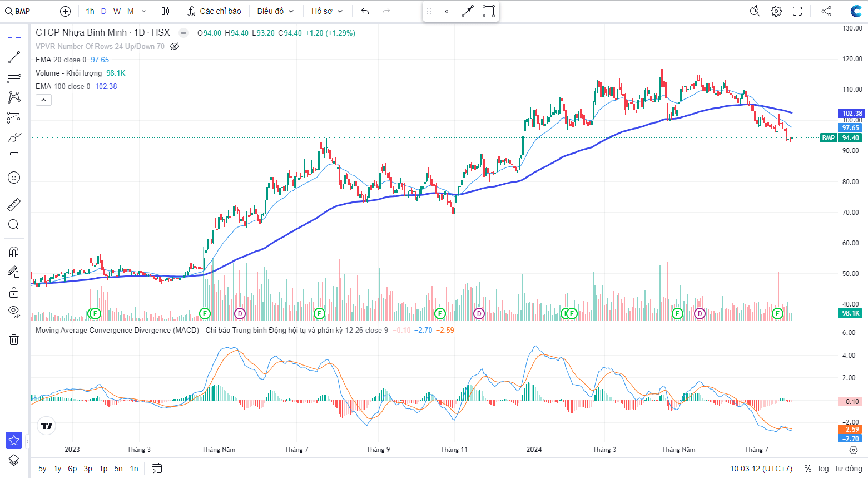
Task: Select the trend line tool
Action: click(14, 57)
